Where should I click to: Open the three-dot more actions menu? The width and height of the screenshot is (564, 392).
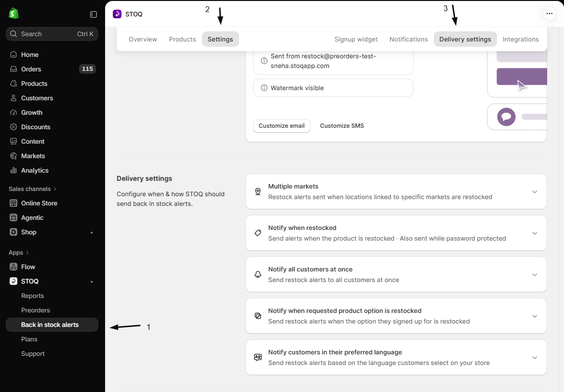(549, 14)
